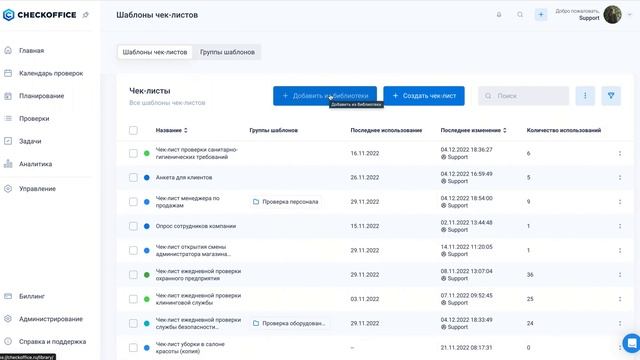Screen dimensions: 640x360
Task: Click the Аналитика chart icon
Action: tap(8, 164)
